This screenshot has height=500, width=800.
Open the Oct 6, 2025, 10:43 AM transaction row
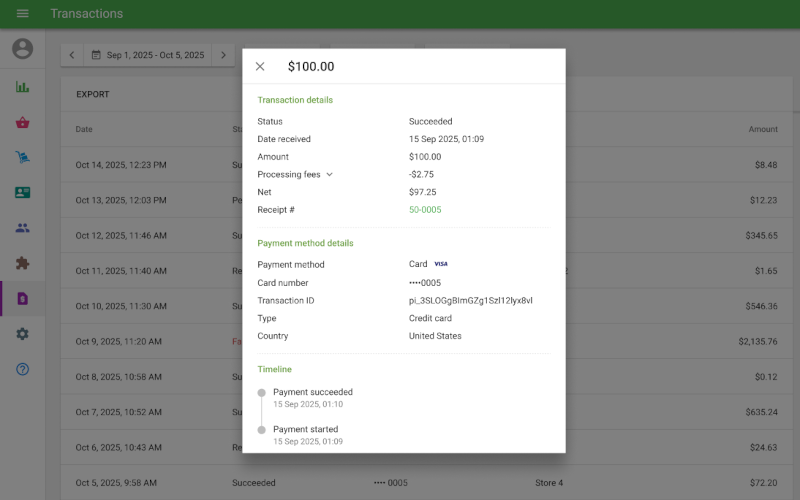(427, 447)
